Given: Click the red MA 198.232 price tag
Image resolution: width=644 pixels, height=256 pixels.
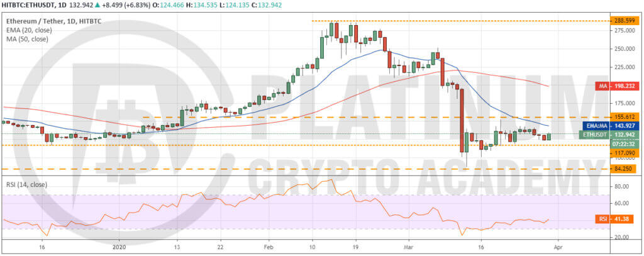Looking at the screenshot, I should coord(616,86).
